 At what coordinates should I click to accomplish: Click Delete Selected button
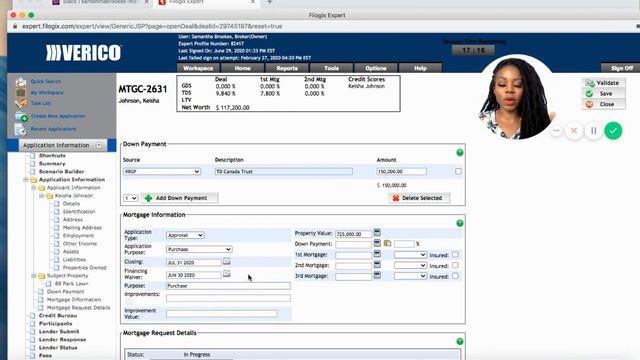419,198
